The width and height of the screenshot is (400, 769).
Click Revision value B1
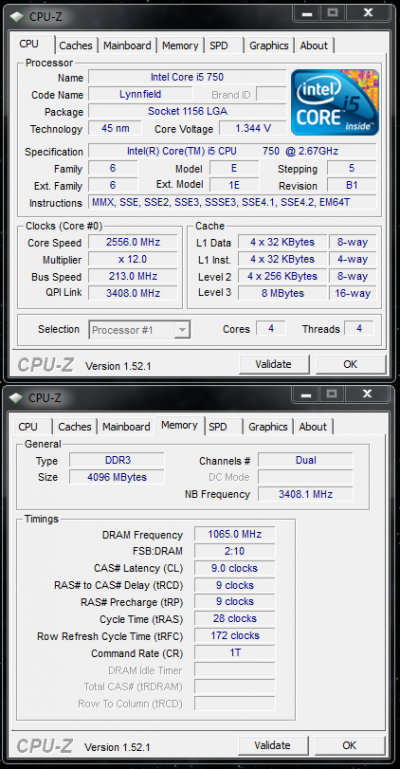click(352, 185)
